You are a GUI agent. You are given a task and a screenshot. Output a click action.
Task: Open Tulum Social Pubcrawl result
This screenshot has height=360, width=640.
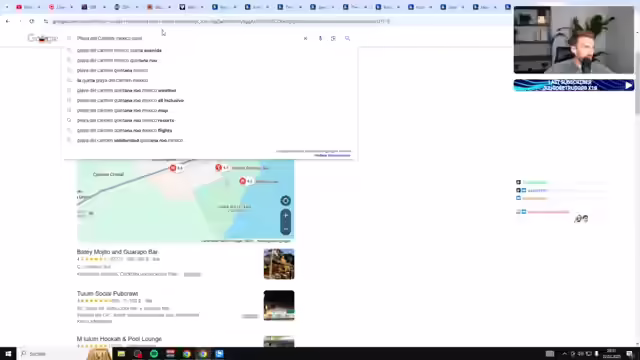tap(107, 293)
